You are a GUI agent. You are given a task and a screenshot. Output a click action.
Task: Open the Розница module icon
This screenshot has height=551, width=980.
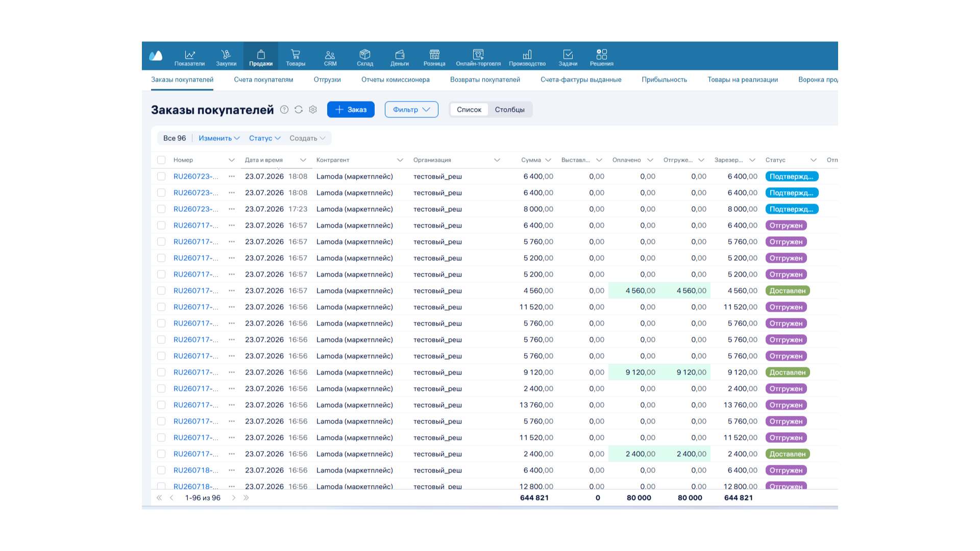[434, 54]
